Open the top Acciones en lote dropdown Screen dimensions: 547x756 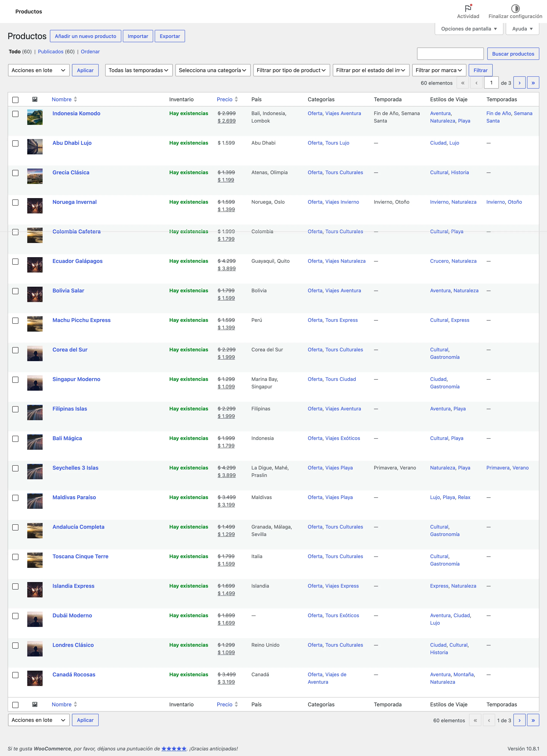point(39,70)
